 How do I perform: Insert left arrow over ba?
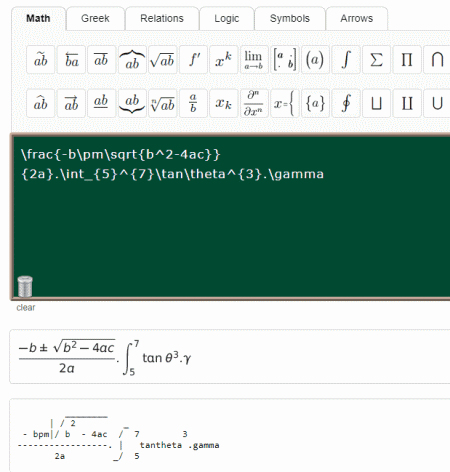coord(71,60)
